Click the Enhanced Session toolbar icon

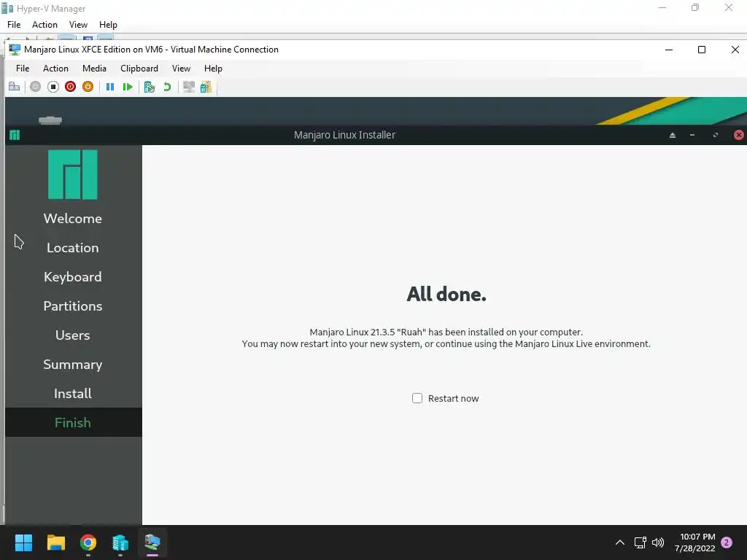(189, 87)
